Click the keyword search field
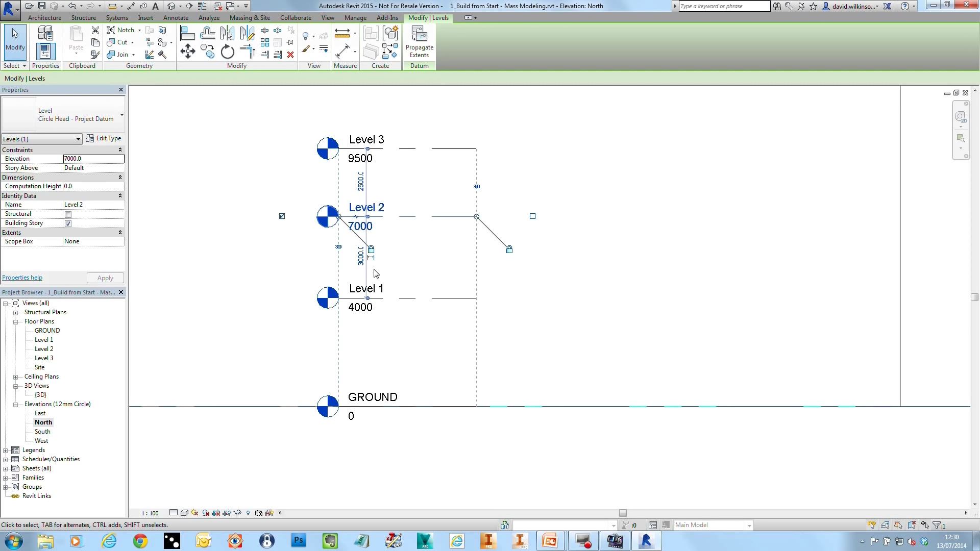Screen dimensions: 980x551 (x=724, y=6)
